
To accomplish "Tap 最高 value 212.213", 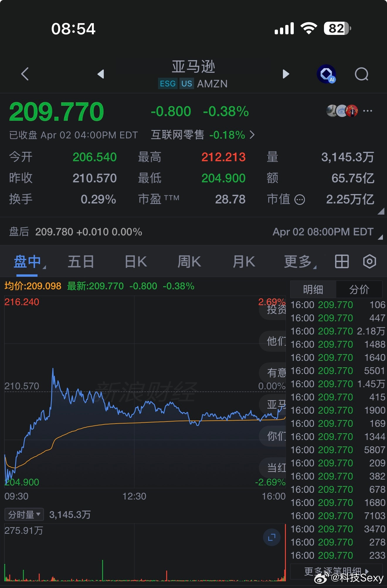I will (223, 157).
